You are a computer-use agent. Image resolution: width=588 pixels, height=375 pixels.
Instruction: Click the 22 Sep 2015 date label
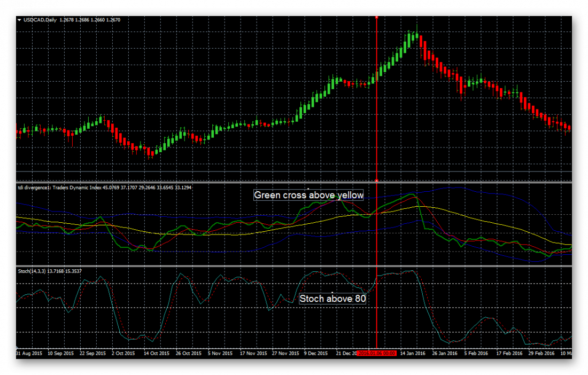click(x=92, y=353)
